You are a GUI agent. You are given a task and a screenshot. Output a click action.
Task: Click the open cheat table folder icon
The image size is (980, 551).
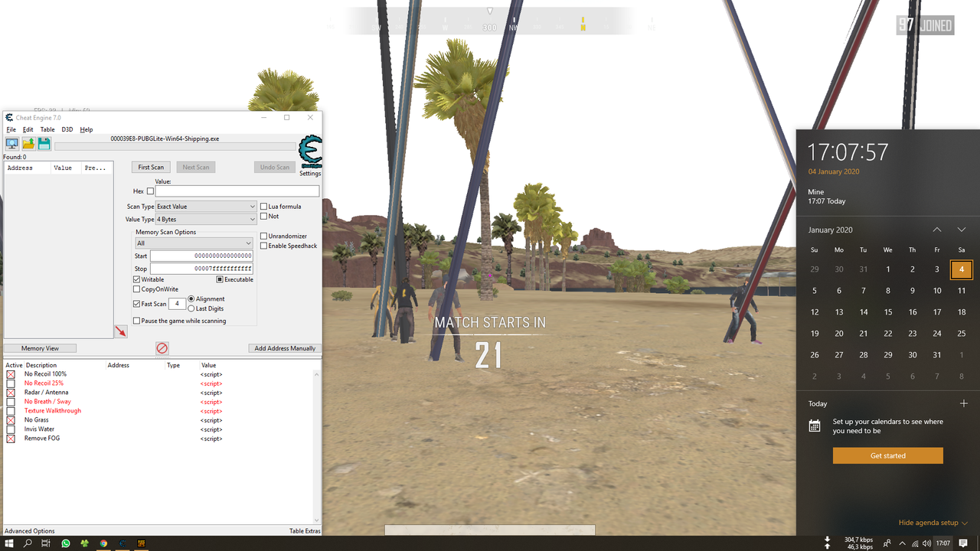tap(28, 144)
